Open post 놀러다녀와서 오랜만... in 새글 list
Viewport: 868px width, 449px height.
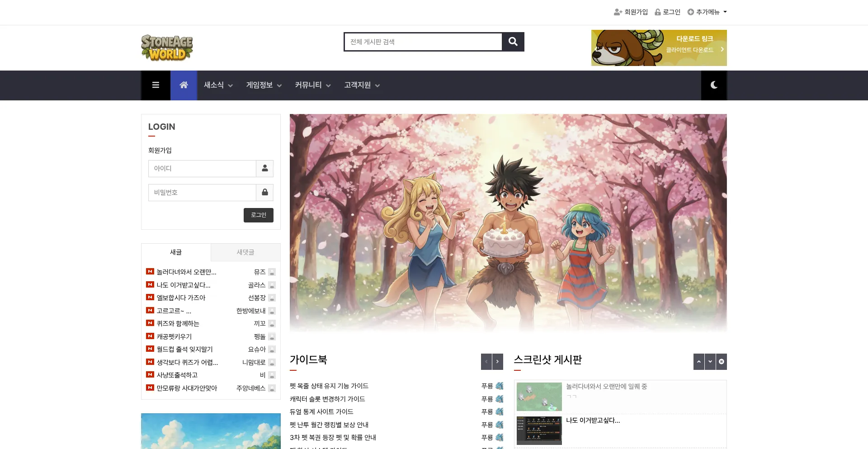point(186,272)
